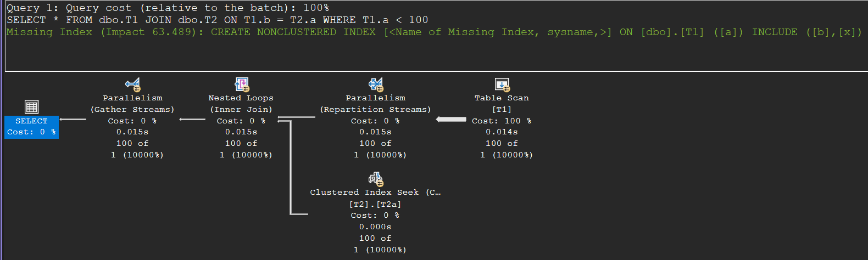Click the arrow from Nested Loops to Gather Streams
The image size is (868, 260).
pos(192,119)
